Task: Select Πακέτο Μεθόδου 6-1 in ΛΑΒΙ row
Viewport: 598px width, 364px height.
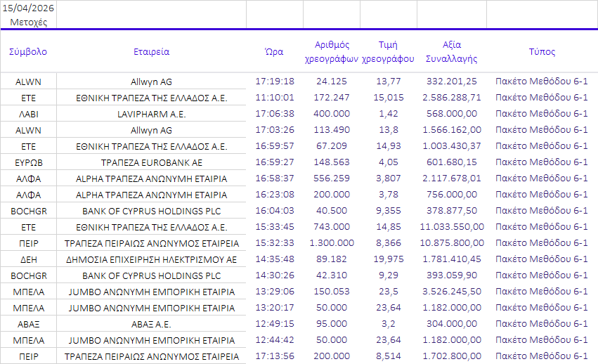Action: click(542, 113)
